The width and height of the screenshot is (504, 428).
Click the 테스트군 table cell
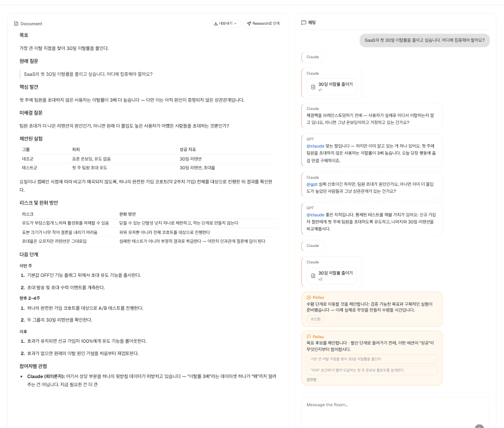click(x=29, y=168)
